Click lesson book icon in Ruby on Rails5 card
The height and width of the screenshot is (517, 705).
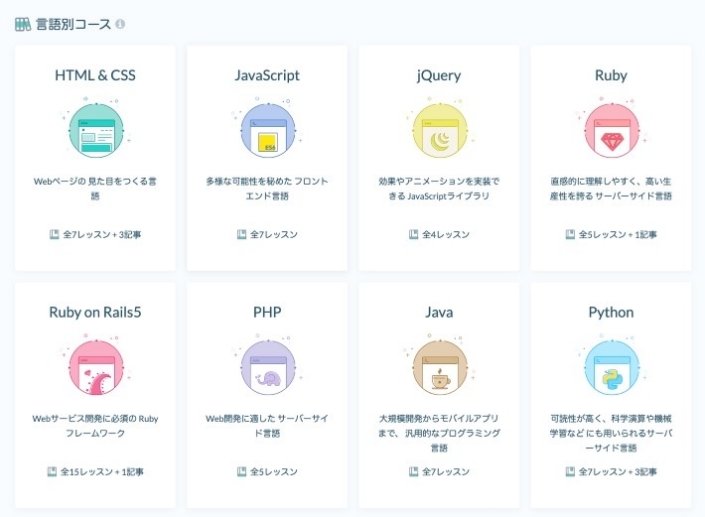pos(52,471)
